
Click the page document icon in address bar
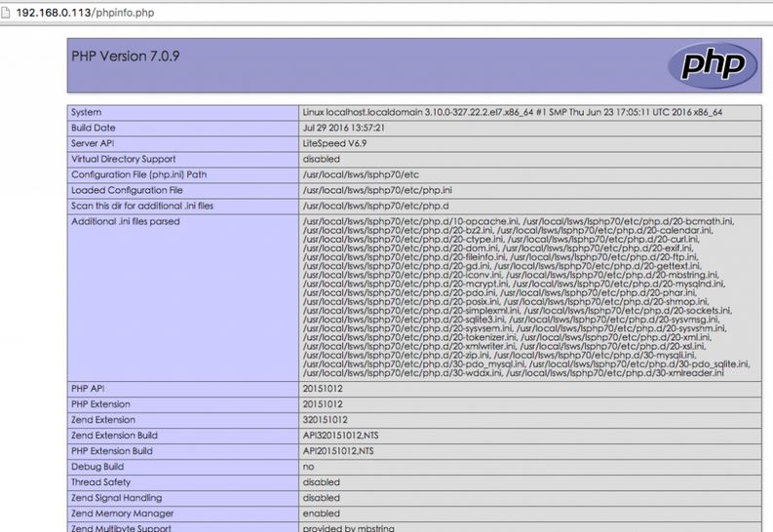[x=5, y=13]
